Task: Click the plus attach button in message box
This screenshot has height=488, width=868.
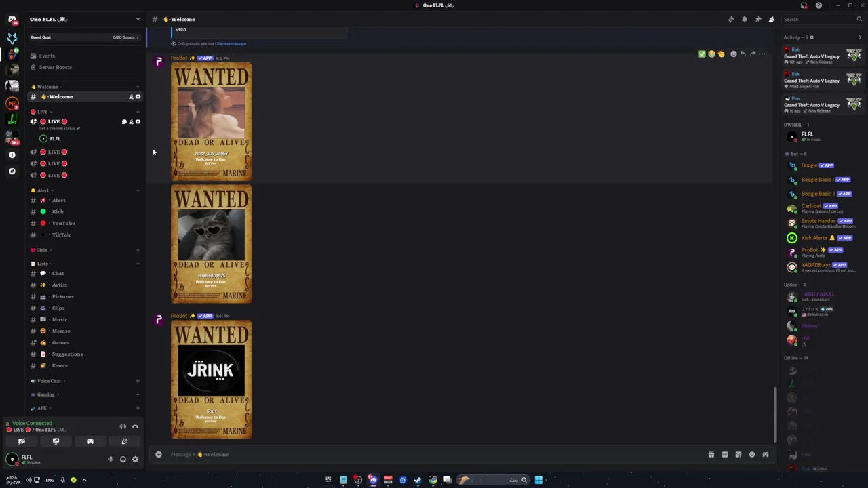Action: [x=159, y=454]
